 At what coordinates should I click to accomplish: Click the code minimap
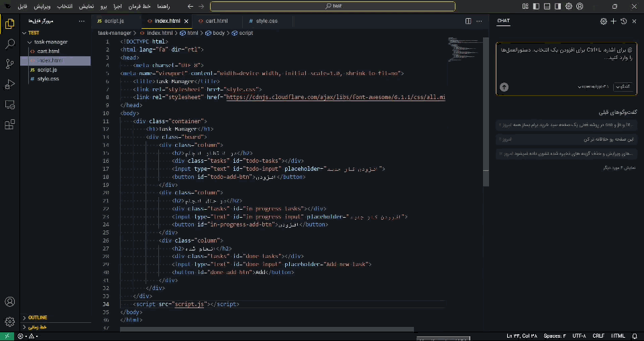[x=464, y=50]
